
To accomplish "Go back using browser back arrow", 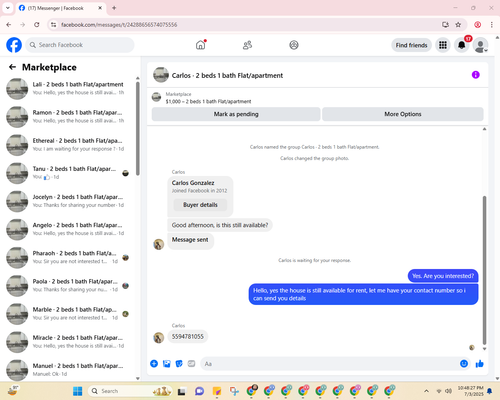I will (9, 25).
